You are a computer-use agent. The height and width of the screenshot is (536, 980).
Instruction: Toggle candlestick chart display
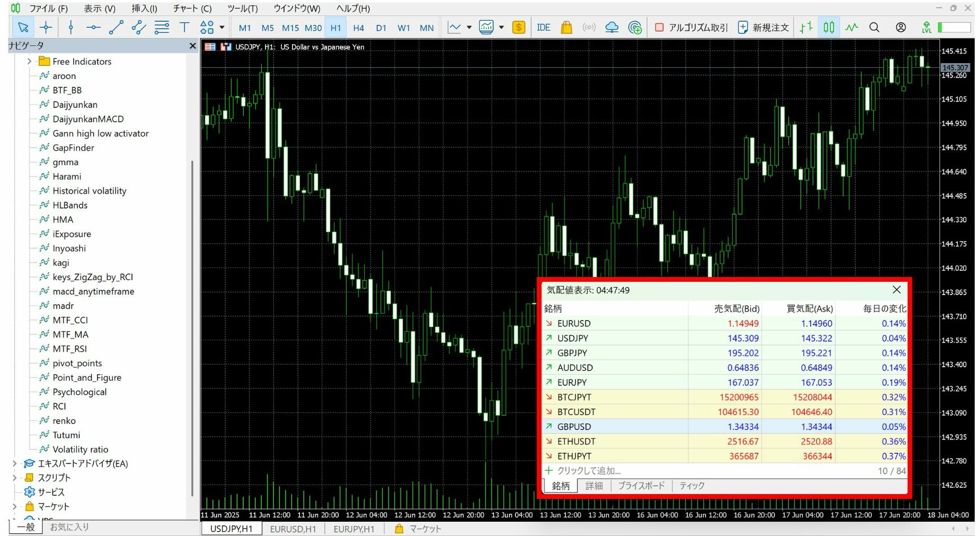pos(829,28)
